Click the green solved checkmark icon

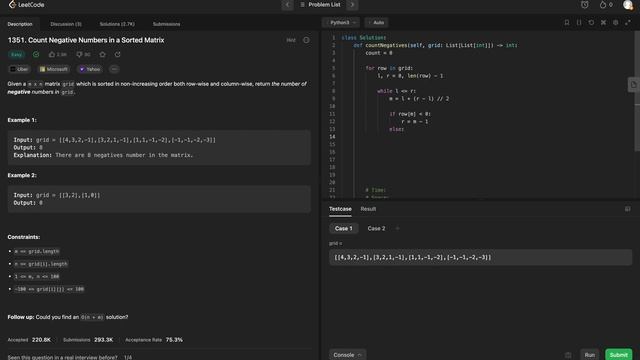pos(36,54)
